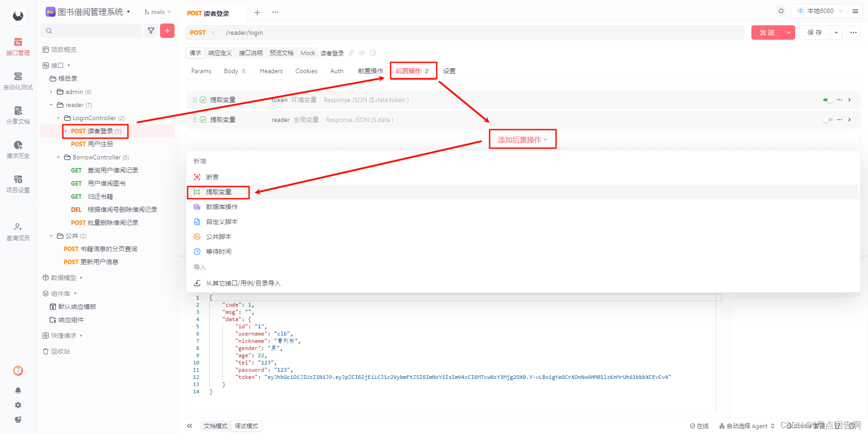Open the hamburger menu in the top right
868x434 pixels.
(x=855, y=11)
